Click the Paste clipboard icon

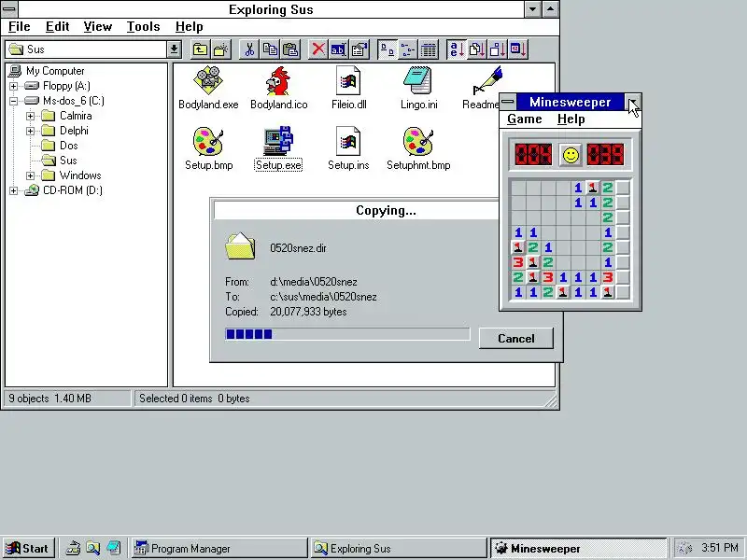(290, 49)
